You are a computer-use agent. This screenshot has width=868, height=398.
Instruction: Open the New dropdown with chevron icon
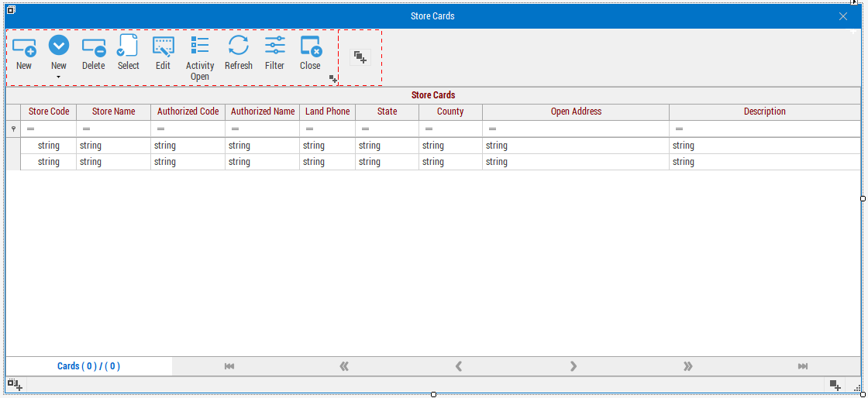tap(59, 46)
